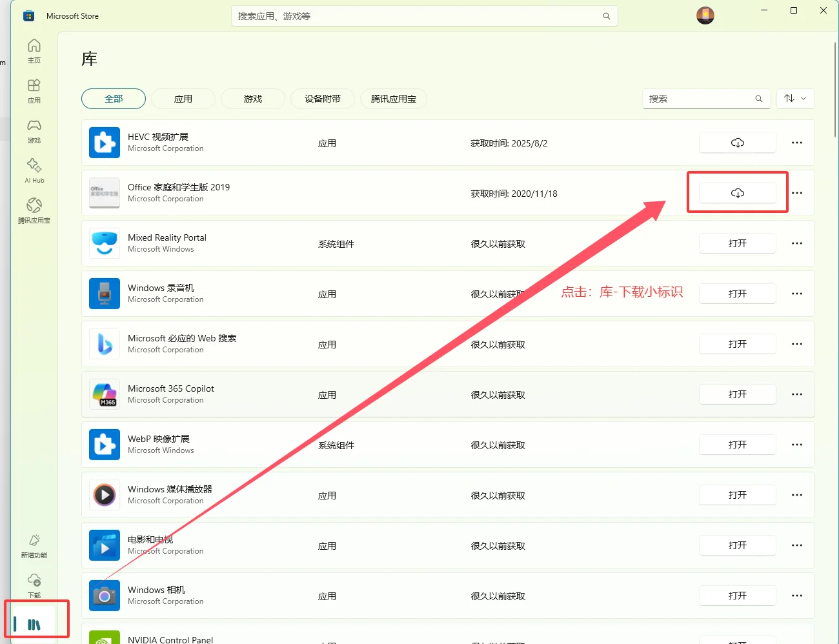Click the cloud download icon for HEVC 视频扩展
Screen dimensions: 839x644
(737, 143)
